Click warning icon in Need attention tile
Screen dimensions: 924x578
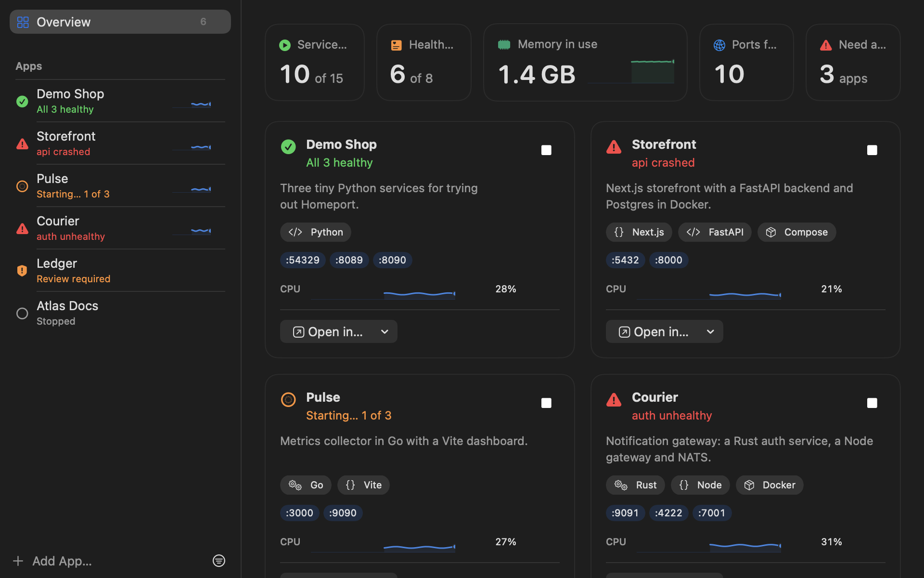(826, 45)
